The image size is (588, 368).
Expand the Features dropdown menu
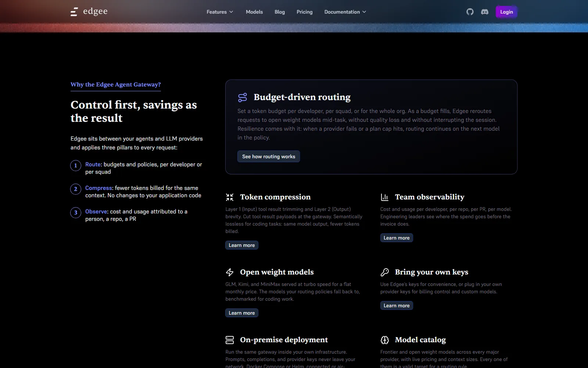[x=220, y=12]
